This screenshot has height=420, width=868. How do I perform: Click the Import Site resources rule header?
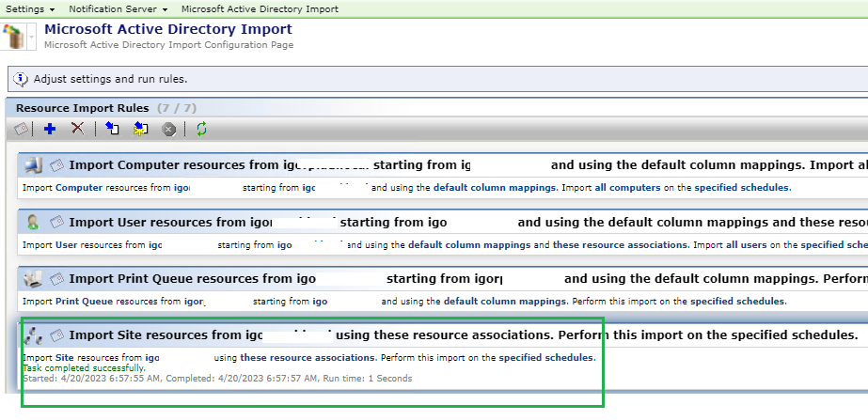tap(443, 335)
